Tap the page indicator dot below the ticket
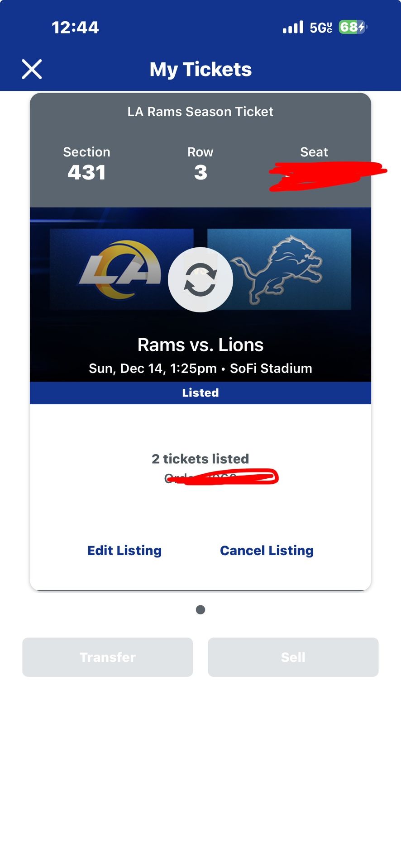401x868 pixels. tap(200, 609)
